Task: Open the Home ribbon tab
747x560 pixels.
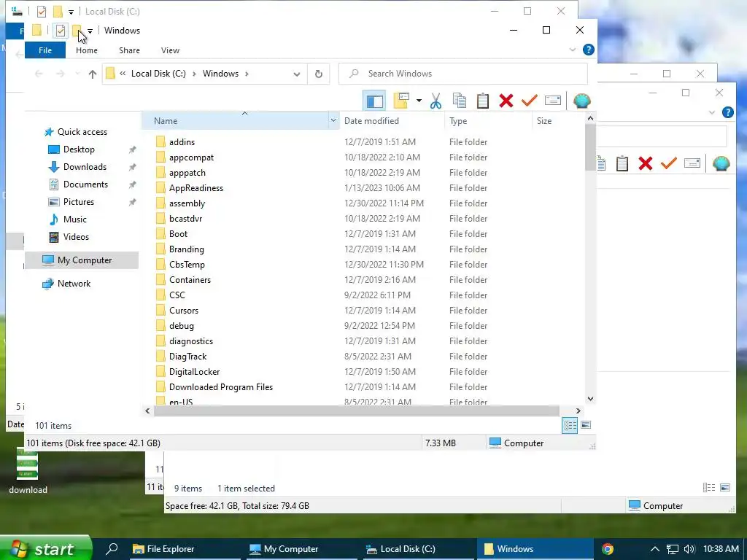Action: (x=87, y=50)
